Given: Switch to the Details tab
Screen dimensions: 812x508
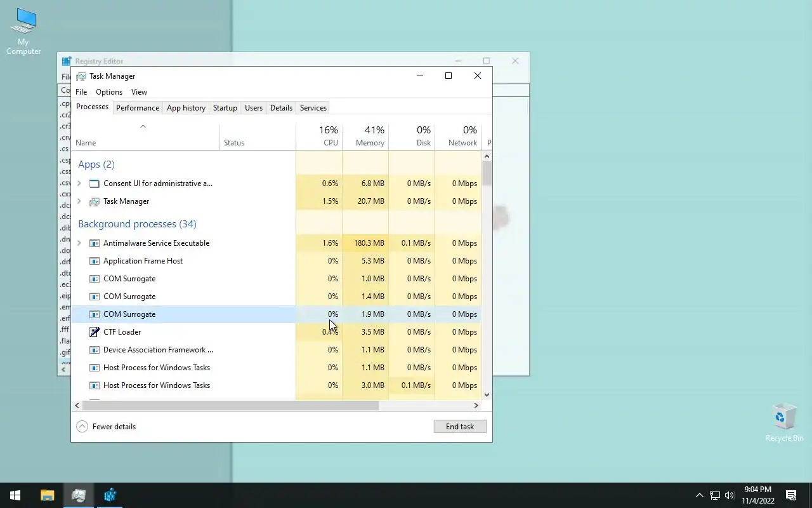Looking at the screenshot, I should click(281, 108).
